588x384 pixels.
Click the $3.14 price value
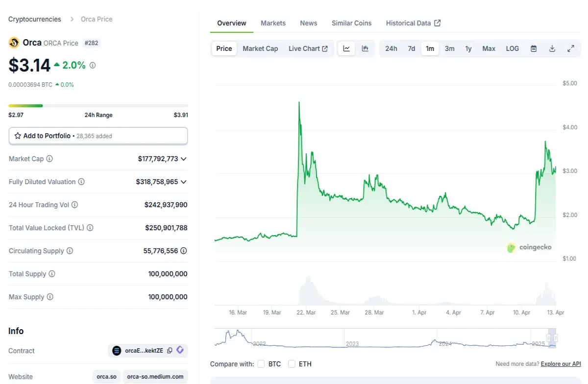[29, 65]
